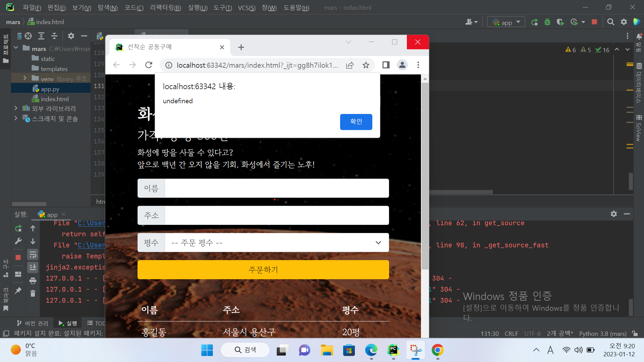
Task: Toggle scroll-to-end in run console
Action: coord(33,267)
